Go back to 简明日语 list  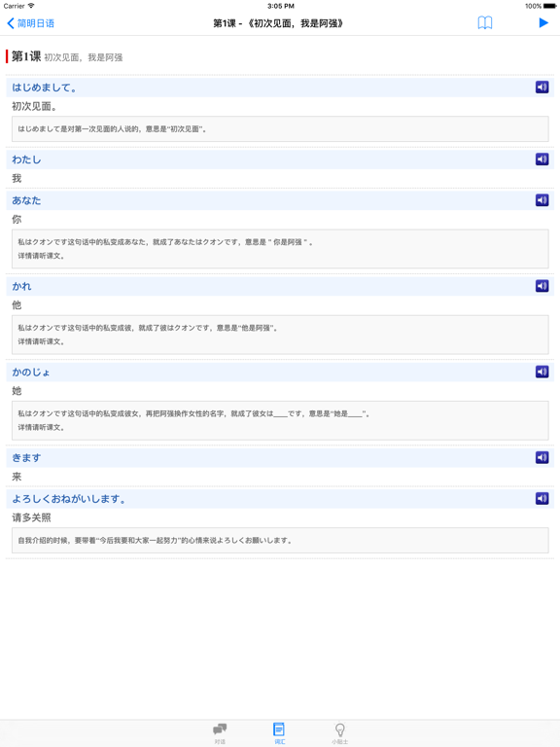coord(30,23)
